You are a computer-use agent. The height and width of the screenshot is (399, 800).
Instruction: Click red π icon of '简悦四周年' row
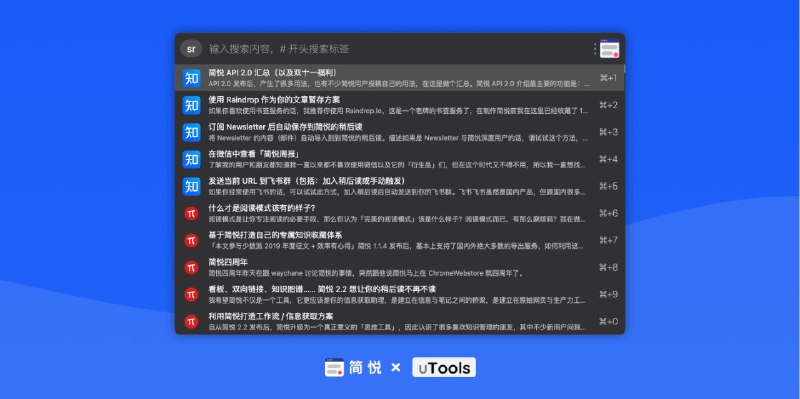point(191,267)
